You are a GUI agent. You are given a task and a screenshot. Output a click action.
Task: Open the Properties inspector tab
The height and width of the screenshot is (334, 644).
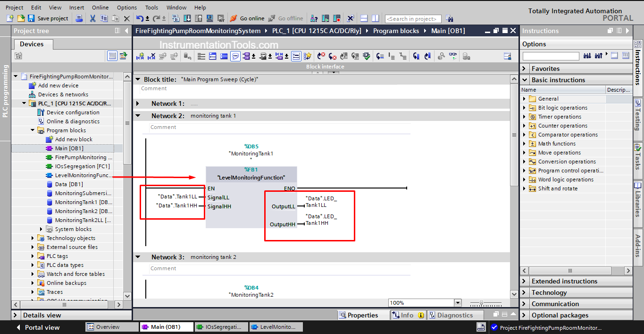pyautogui.click(x=358, y=315)
